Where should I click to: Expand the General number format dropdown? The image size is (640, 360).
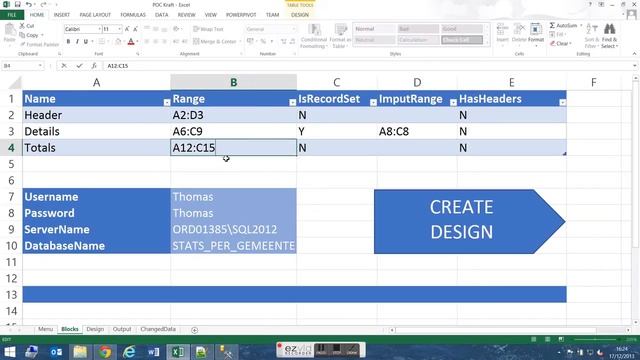click(293, 29)
